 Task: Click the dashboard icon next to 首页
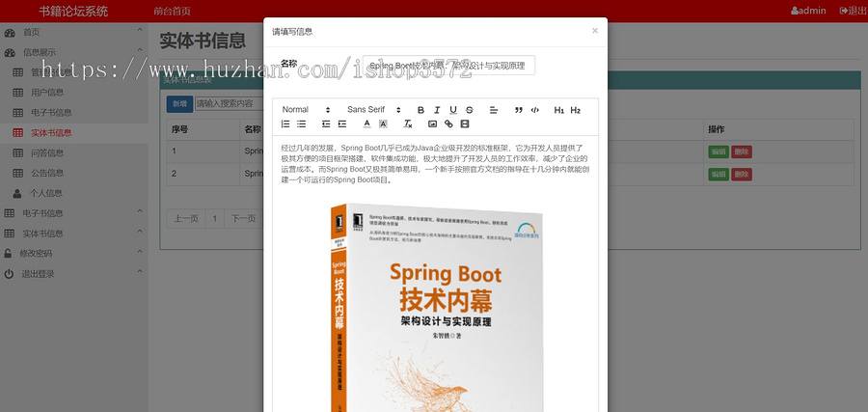10,33
